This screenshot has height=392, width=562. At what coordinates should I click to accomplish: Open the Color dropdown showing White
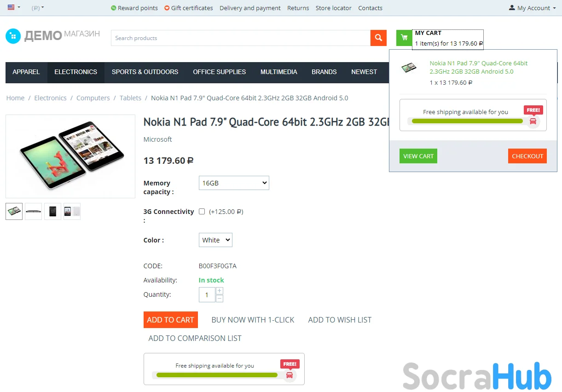click(215, 240)
